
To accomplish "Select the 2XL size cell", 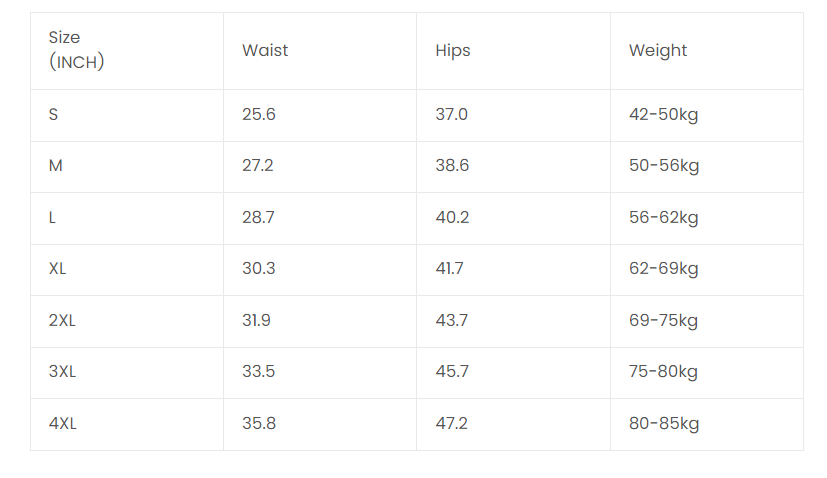I will coord(62,321).
